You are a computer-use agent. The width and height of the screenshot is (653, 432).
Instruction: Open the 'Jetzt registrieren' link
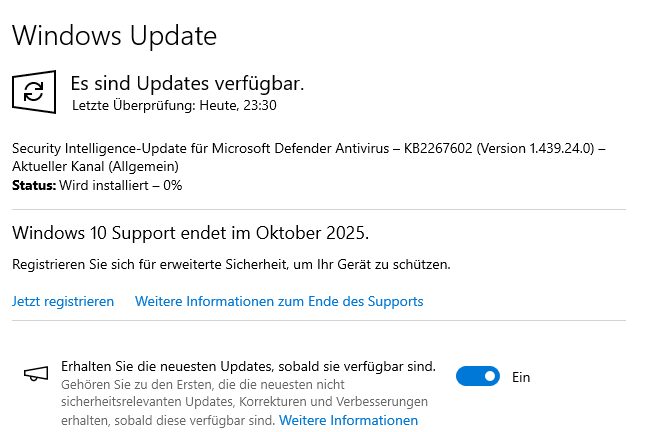pyautogui.click(x=63, y=301)
